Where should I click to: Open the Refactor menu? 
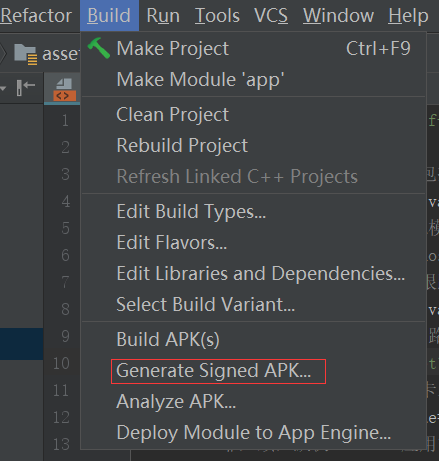click(36, 16)
